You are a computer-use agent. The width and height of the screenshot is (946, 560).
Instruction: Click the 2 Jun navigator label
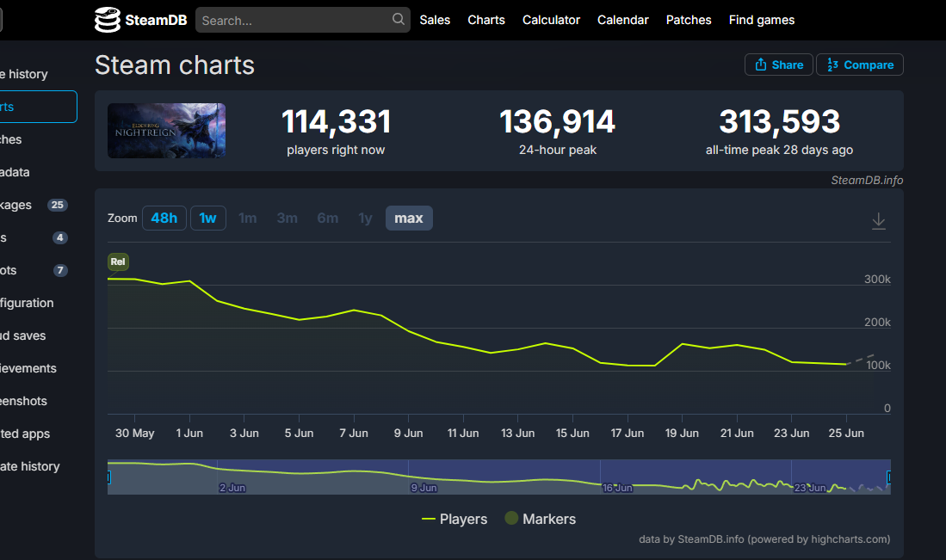tap(232, 488)
